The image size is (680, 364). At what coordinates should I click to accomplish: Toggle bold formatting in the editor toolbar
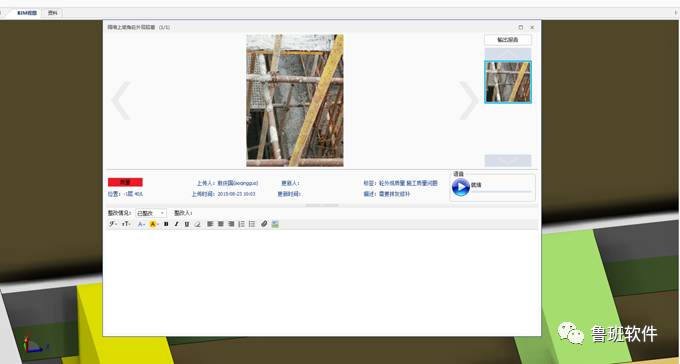point(166,224)
